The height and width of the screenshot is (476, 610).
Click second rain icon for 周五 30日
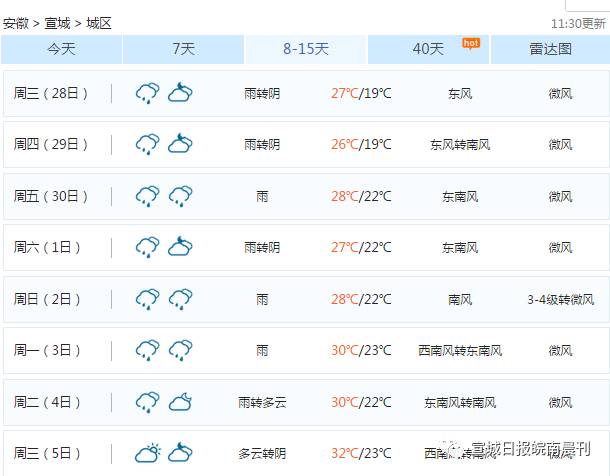[x=181, y=196]
